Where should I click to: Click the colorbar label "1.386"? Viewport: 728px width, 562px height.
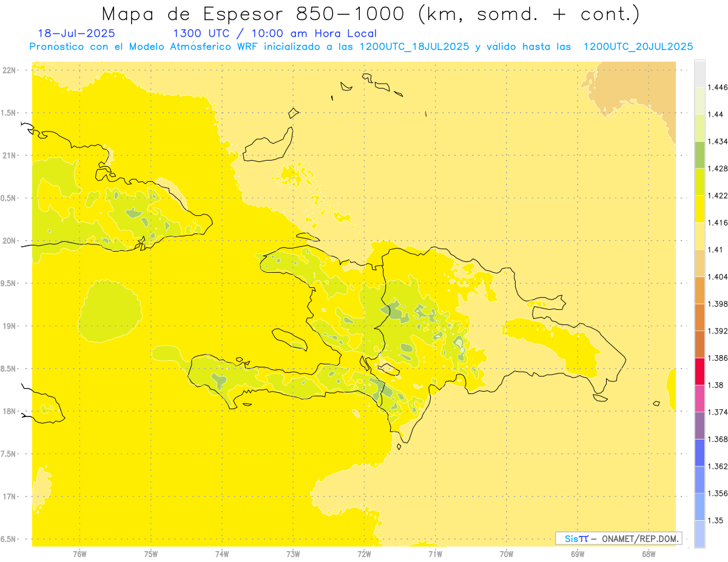click(719, 358)
